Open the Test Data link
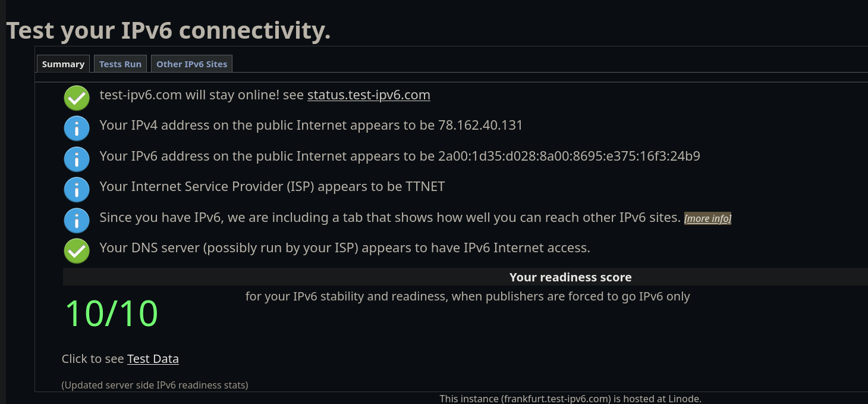Screen dimensions: 868x404 pos(153,359)
